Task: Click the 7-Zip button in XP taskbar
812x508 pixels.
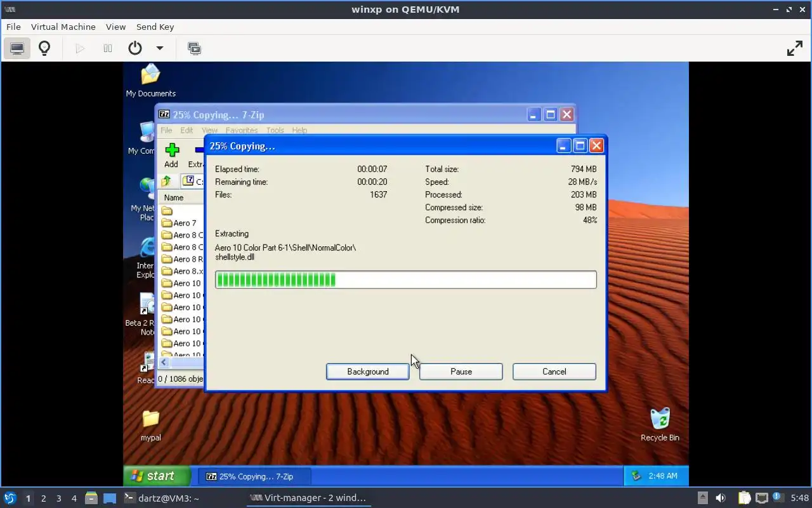Action: [255, 476]
